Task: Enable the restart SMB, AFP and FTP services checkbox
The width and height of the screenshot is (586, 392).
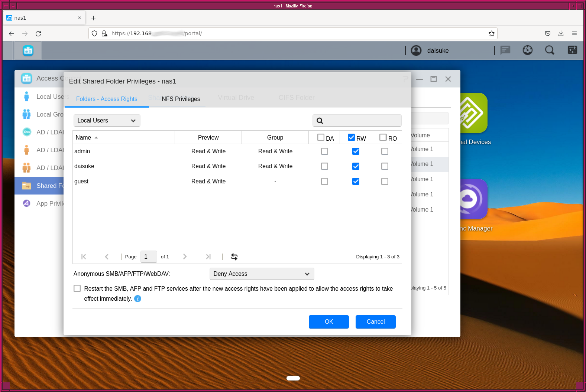Action: pos(77,288)
